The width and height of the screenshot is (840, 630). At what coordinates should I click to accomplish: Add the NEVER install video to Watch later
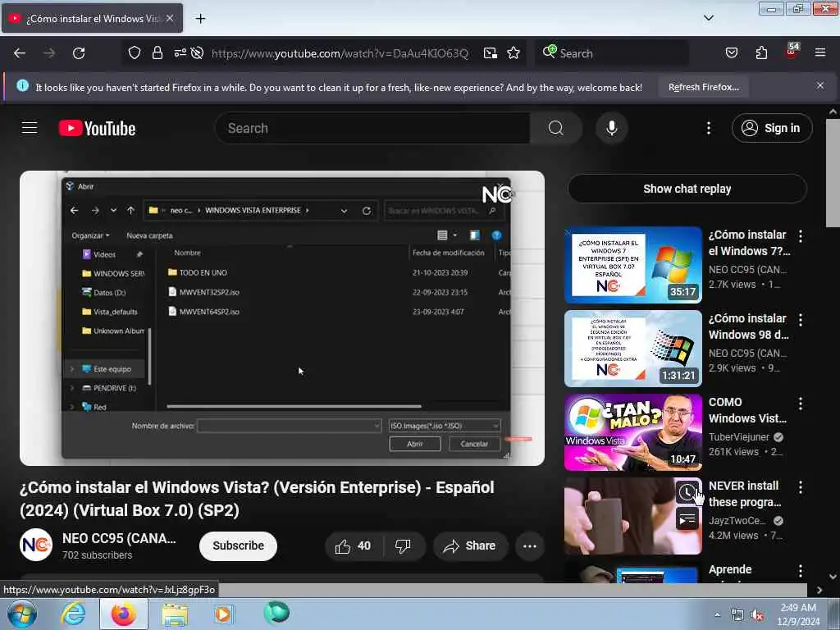pos(687,492)
